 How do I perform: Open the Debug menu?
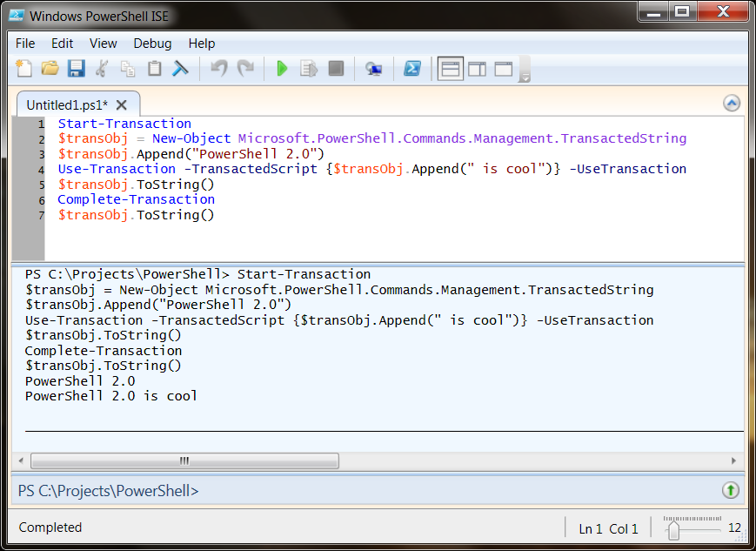coord(152,44)
